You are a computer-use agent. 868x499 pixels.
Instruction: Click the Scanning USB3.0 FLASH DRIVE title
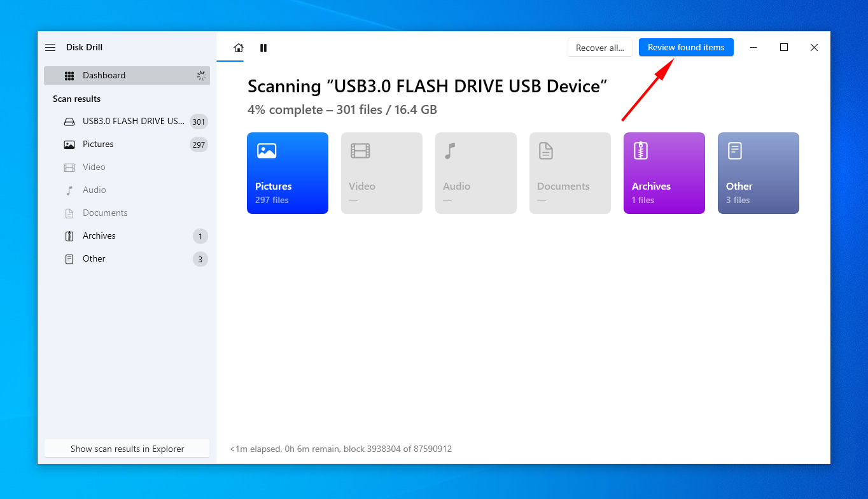coord(428,87)
